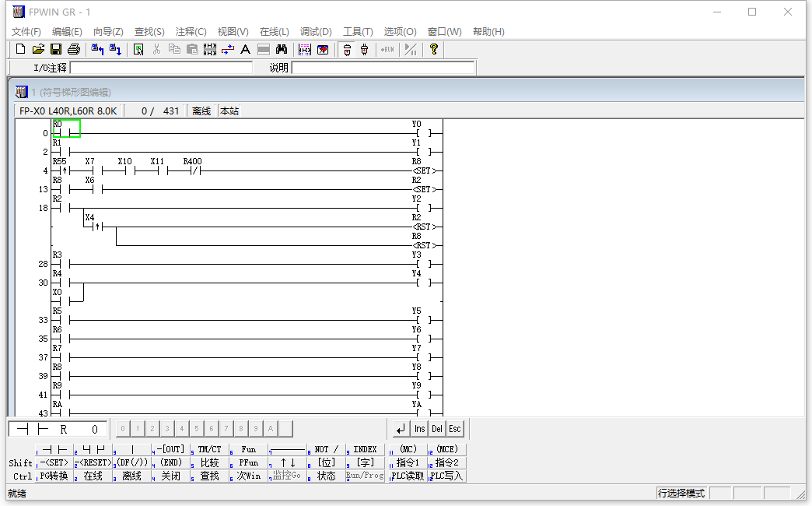
Task: Click the (END) shift function key
Action: pyautogui.click(x=171, y=462)
